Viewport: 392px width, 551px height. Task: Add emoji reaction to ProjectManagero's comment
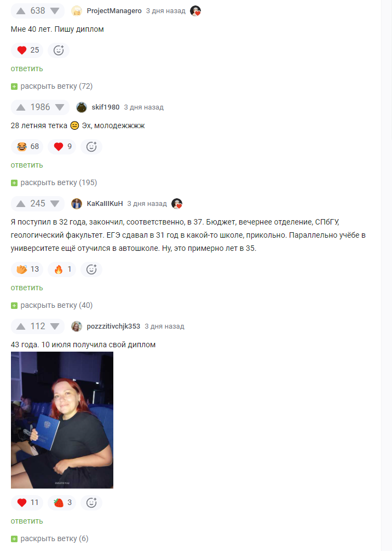(59, 50)
